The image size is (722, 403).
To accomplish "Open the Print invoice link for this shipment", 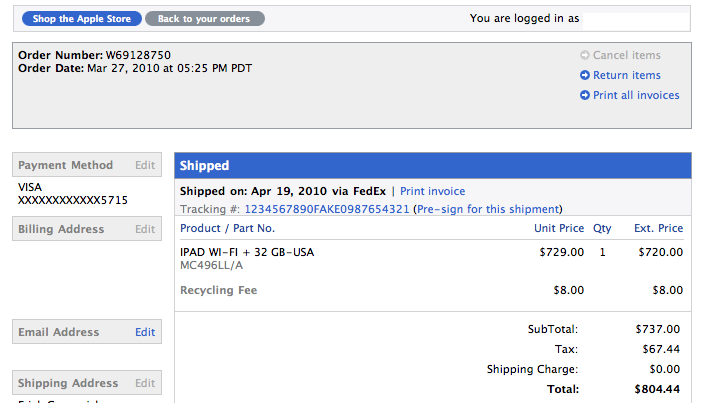I will coord(433,191).
